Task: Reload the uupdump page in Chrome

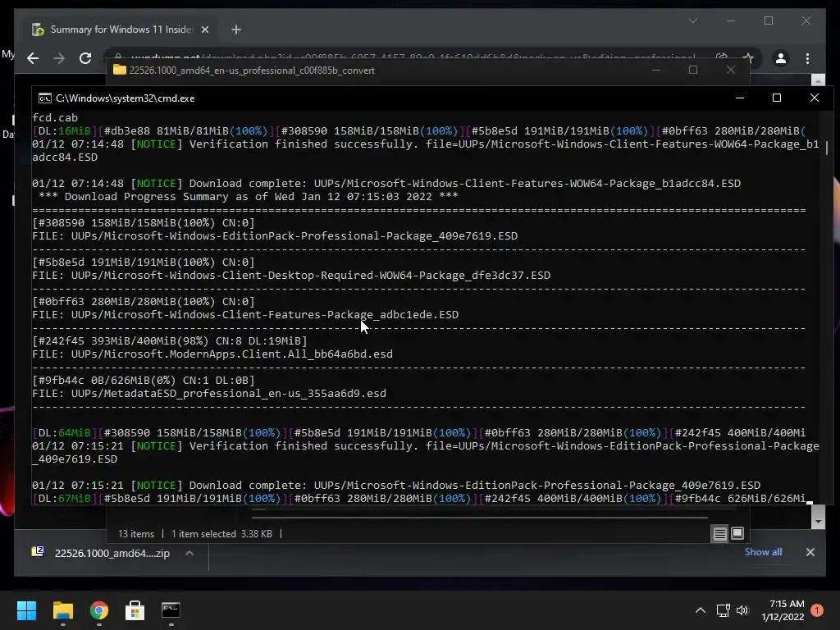Action: pos(85,58)
